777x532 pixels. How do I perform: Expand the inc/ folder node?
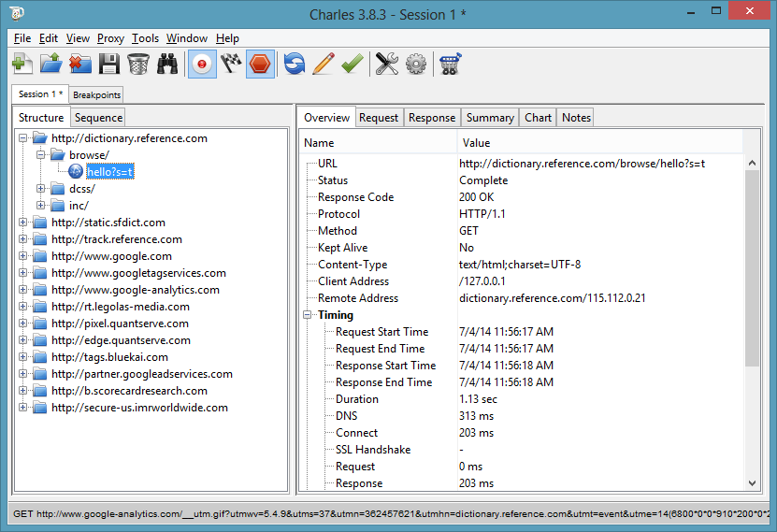40,206
